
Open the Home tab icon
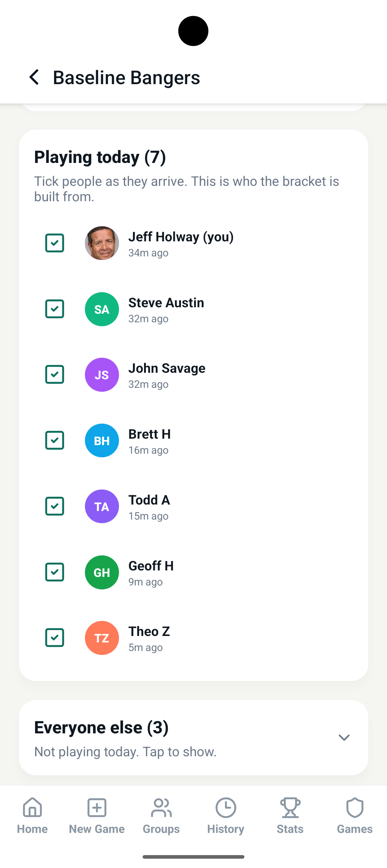[32, 807]
